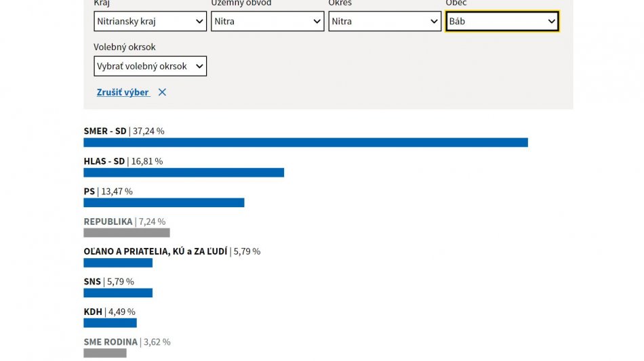Expand the Územný obvod dropdown
Viewport: 644px width, 361px height.
point(267,21)
